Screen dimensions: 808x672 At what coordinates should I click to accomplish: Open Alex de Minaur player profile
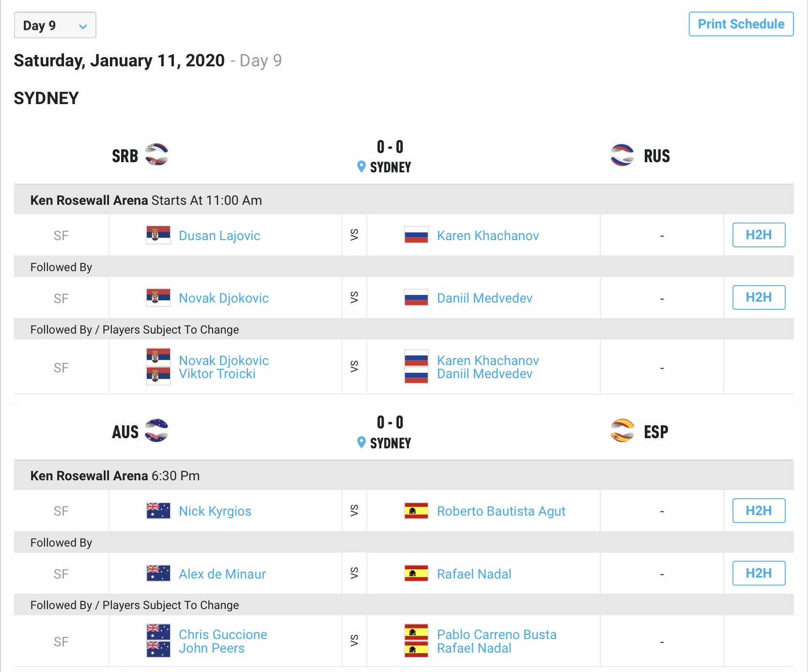222,574
